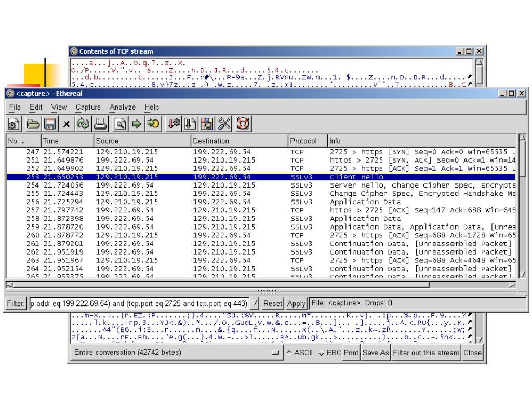
Task: Reload the capture with the green arrows icon
Action: point(83,124)
